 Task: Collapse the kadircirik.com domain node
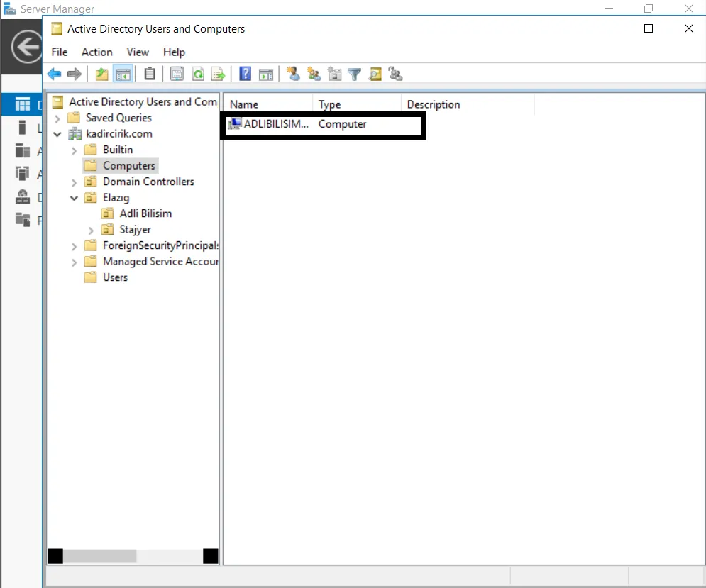tap(57, 134)
